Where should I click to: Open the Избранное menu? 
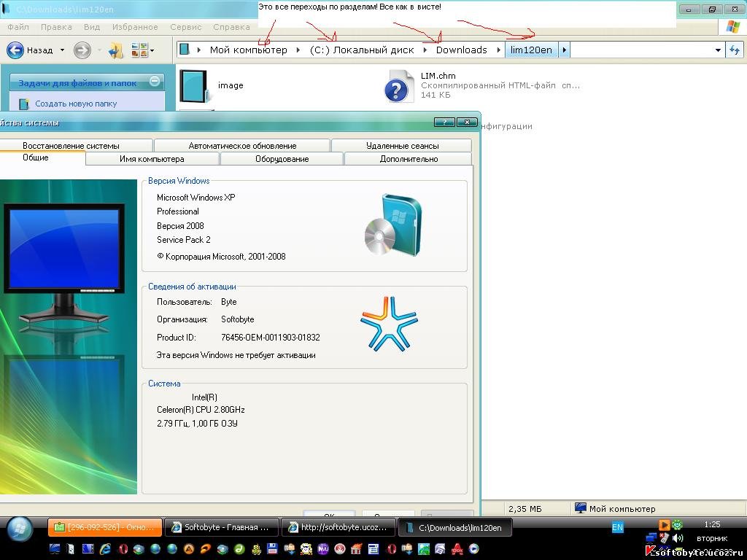(x=135, y=27)
